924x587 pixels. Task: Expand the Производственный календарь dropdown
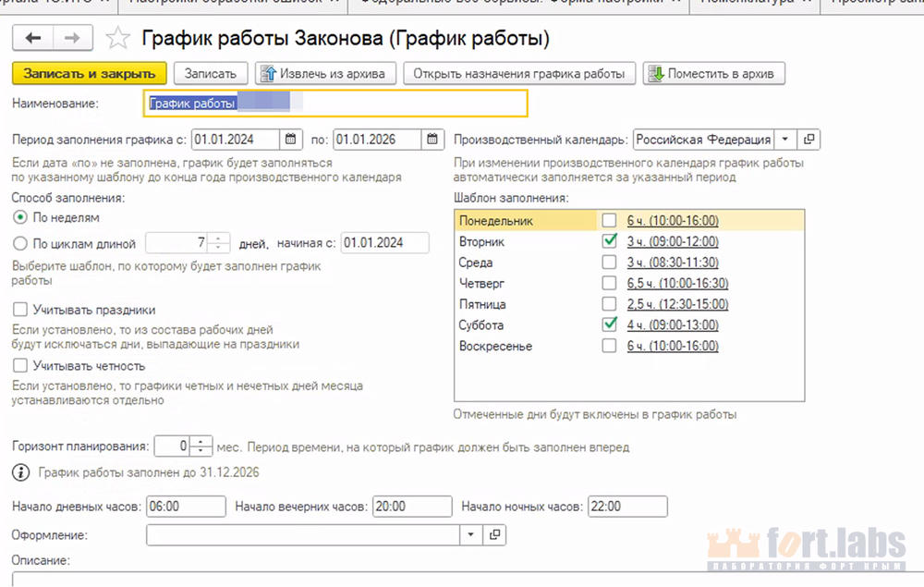784,140
